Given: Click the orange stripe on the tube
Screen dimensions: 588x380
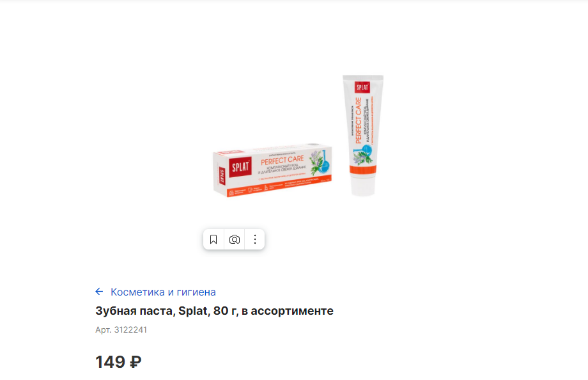Looking at the screenshot, I should (362, 170).
